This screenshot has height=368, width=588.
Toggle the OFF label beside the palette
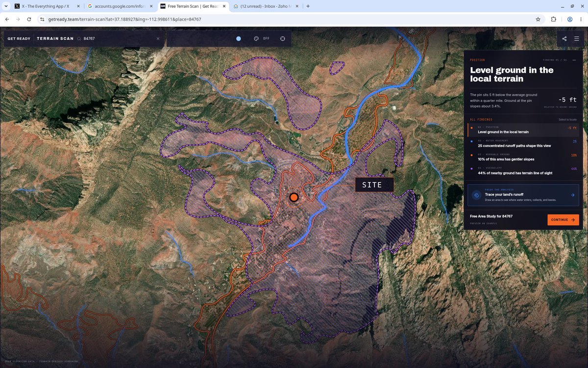coord(266,38)
